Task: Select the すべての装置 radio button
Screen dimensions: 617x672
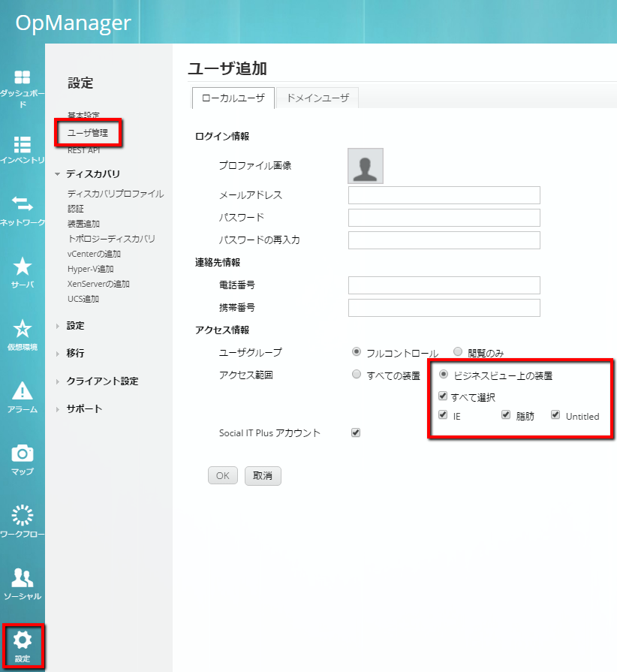Action: coord(356,374)
